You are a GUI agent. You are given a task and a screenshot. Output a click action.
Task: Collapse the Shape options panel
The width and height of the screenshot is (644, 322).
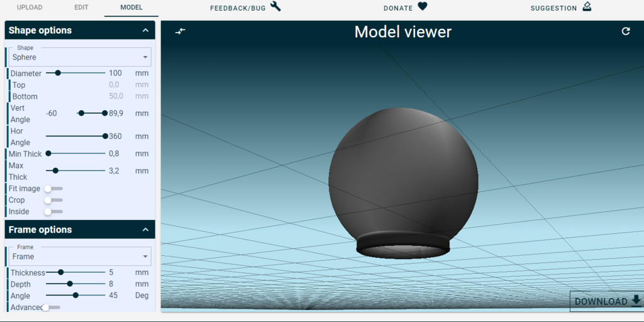point(145,30)
